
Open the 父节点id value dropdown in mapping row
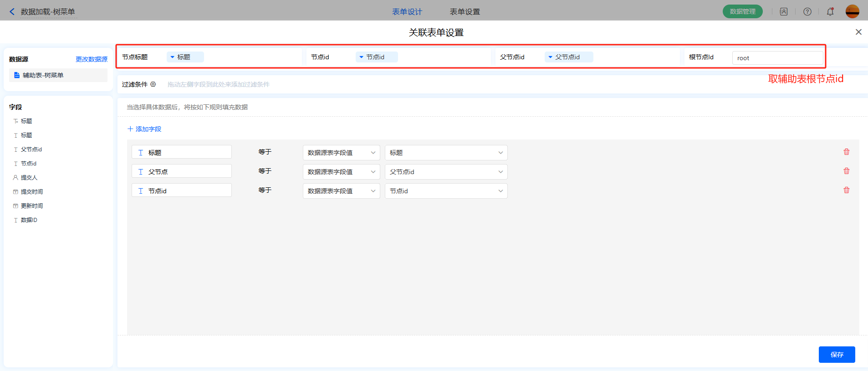click(446, 172)
